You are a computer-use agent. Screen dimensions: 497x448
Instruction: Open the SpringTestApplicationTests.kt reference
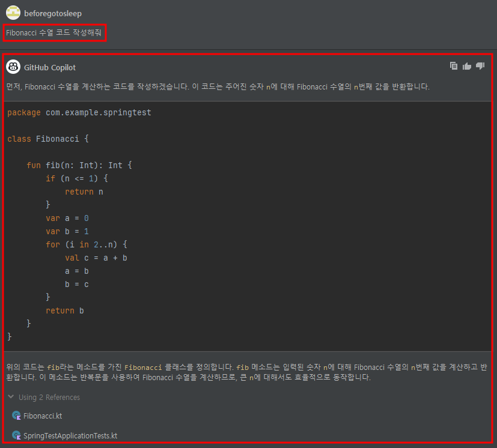pos(70,435)
